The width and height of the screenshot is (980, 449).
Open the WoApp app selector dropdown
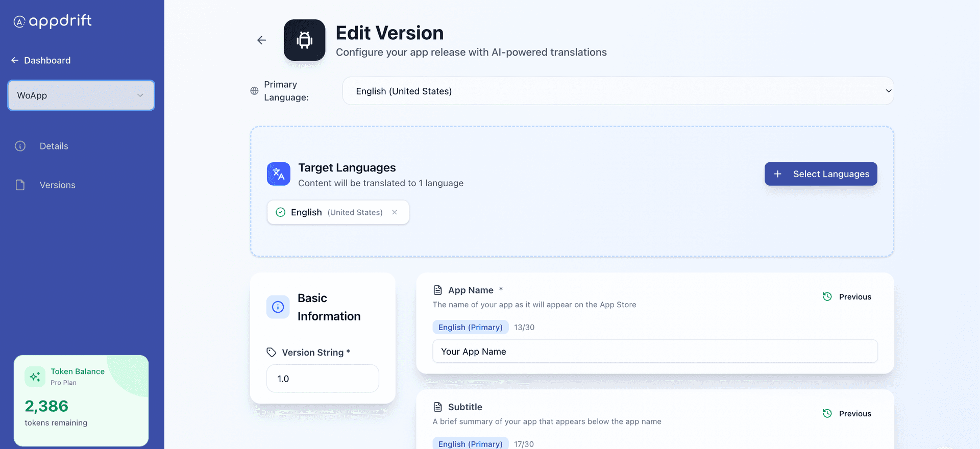[81, 95]
